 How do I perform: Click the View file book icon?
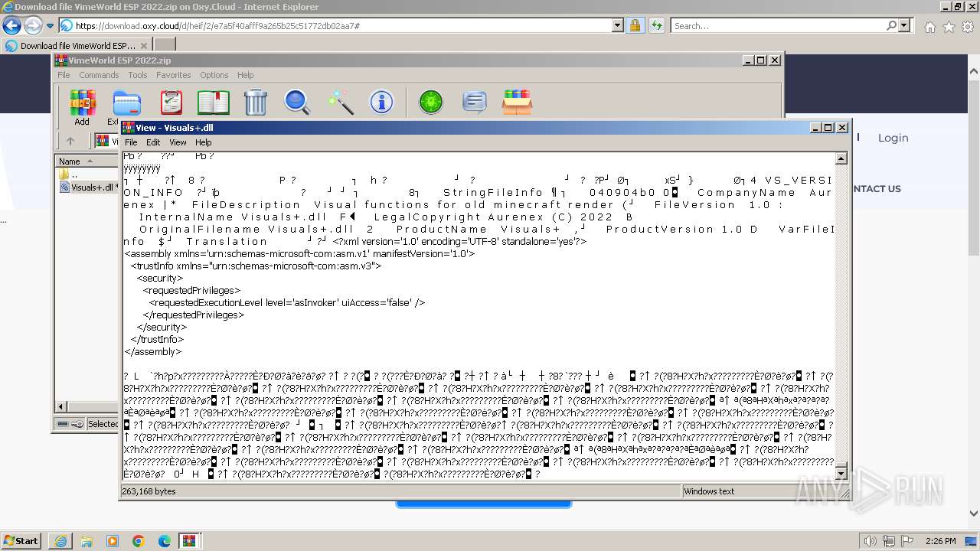214,102
